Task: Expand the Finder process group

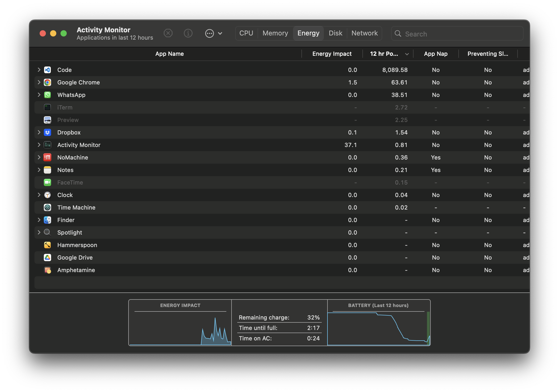Action: [39, 220]
